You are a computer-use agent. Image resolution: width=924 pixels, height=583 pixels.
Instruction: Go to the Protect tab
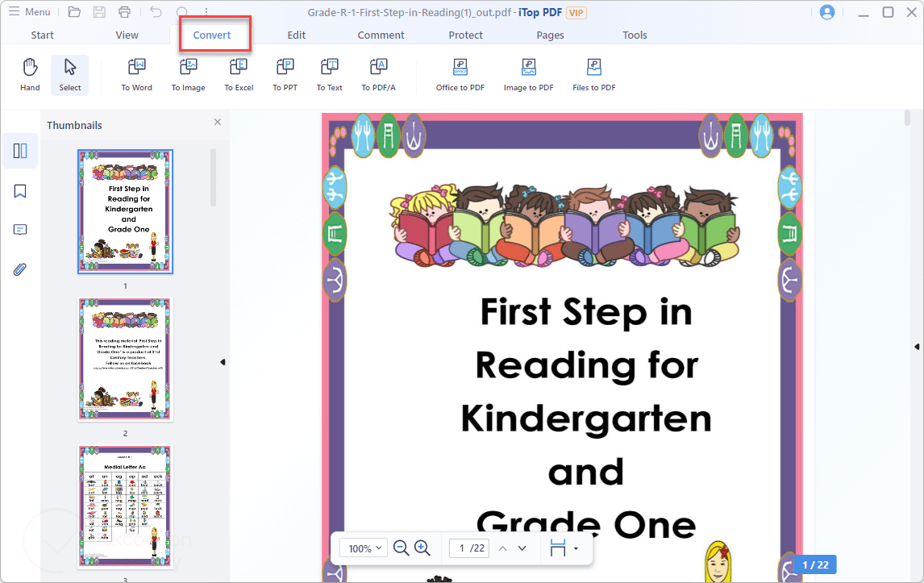[x=465, y=35]
